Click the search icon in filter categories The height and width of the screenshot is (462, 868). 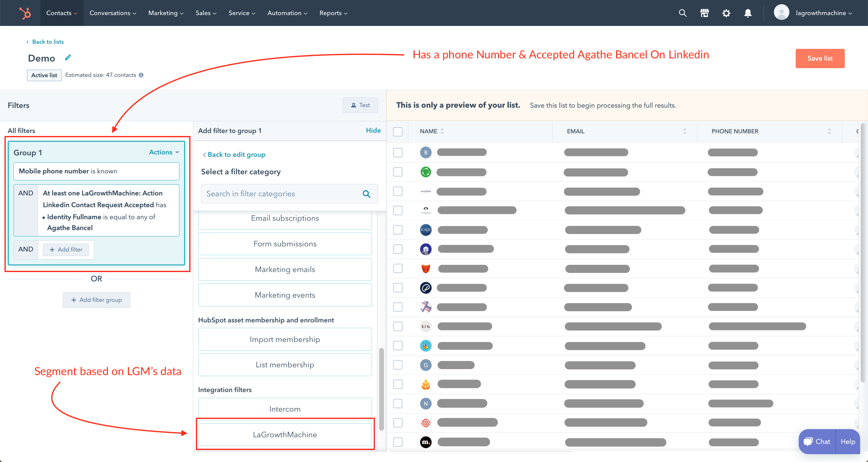pos(366,194)
